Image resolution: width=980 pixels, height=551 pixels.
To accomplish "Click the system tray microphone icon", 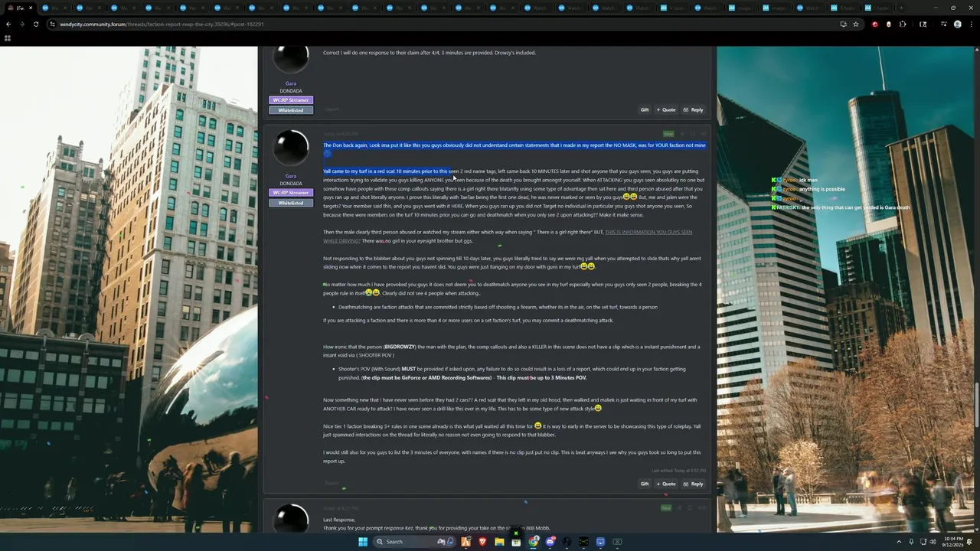I will click(x=911, y=542).
